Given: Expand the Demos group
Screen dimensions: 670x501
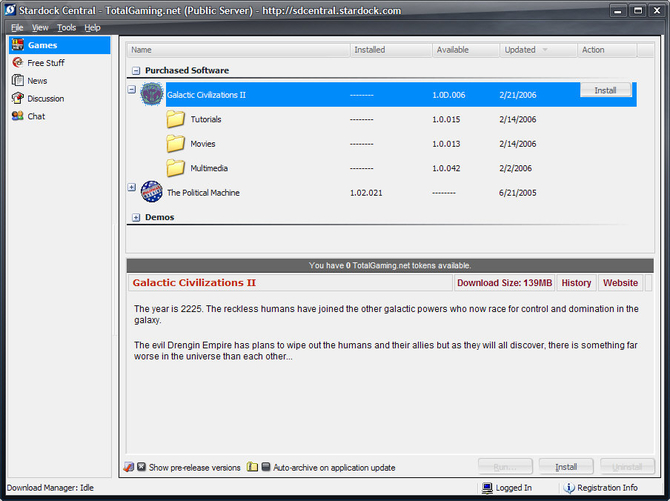Looking at the screenshot, I should (136, 218).
